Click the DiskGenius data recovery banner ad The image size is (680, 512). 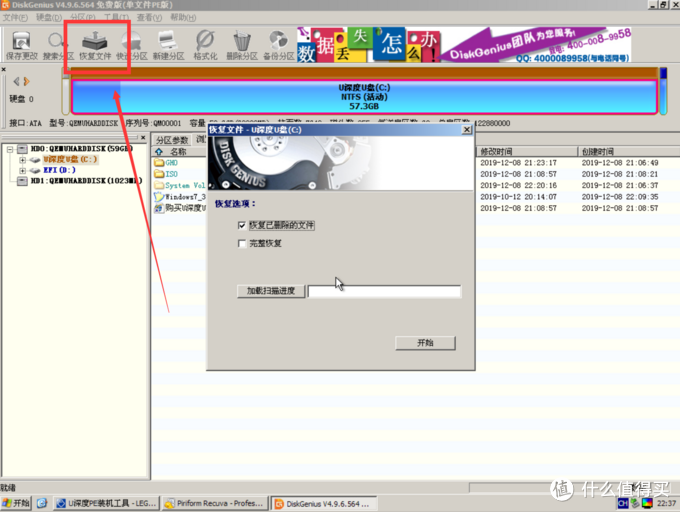point(464,45)
